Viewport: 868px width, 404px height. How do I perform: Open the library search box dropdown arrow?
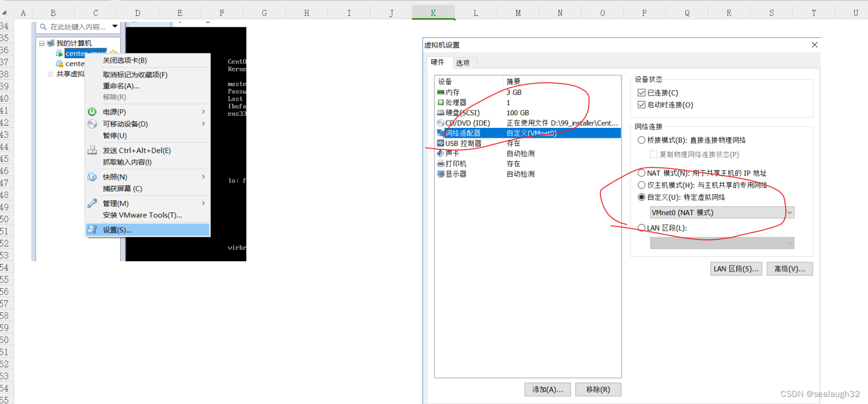(115, 26)
